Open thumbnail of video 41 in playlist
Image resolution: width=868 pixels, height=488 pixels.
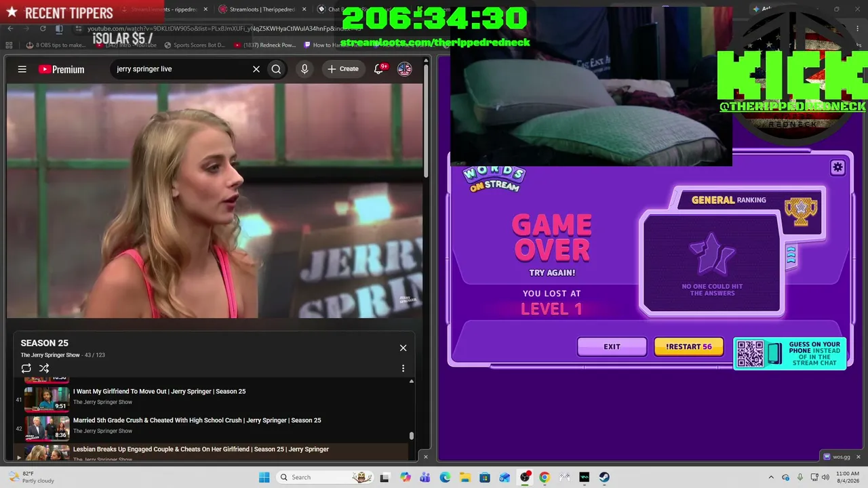(x=47, y=399)
